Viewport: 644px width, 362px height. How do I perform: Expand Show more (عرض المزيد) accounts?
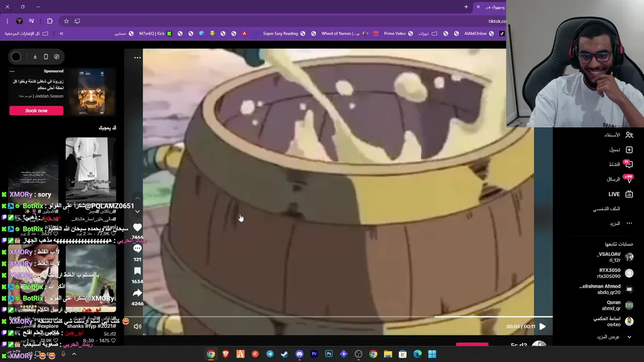point(614,337)
